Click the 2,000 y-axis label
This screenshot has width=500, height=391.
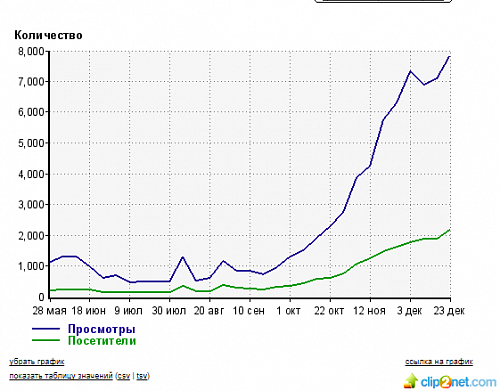tap(31, 235)
